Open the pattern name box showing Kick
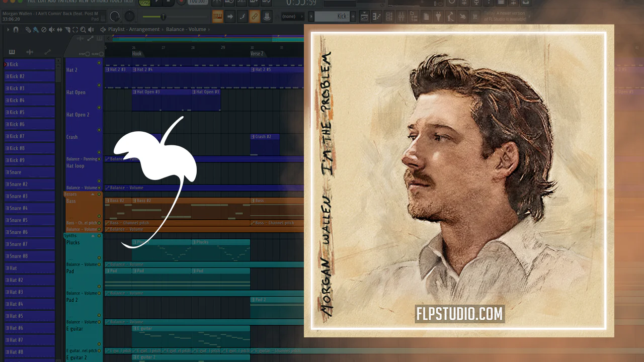Screen dimensions: 644x362 [x=332, y=17]
